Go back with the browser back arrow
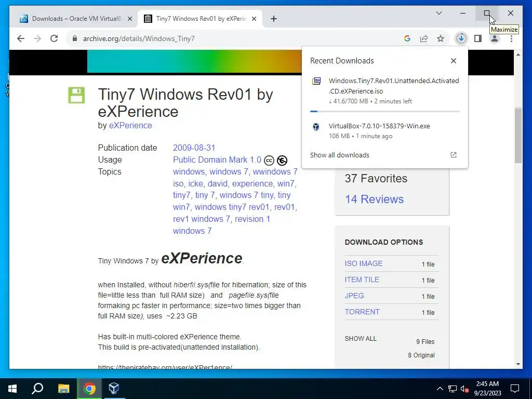This screenshot has height=399, width=532. click(21, 38)
